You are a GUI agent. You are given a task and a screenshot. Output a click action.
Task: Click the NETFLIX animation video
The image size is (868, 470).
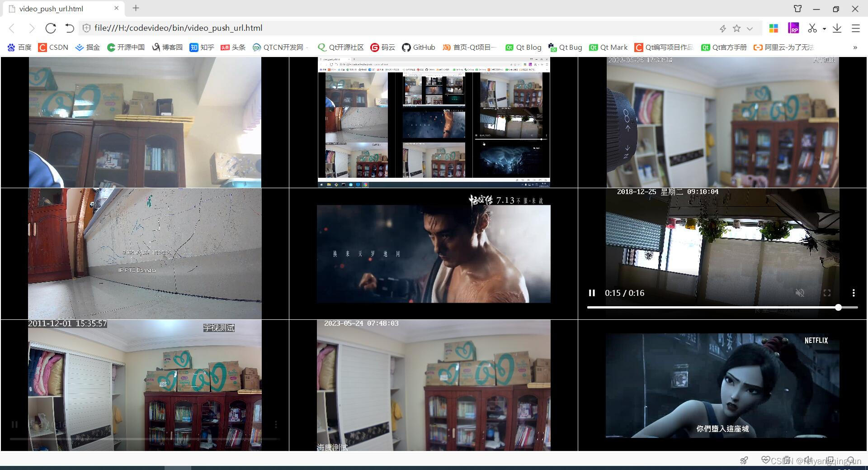[722, 385]
